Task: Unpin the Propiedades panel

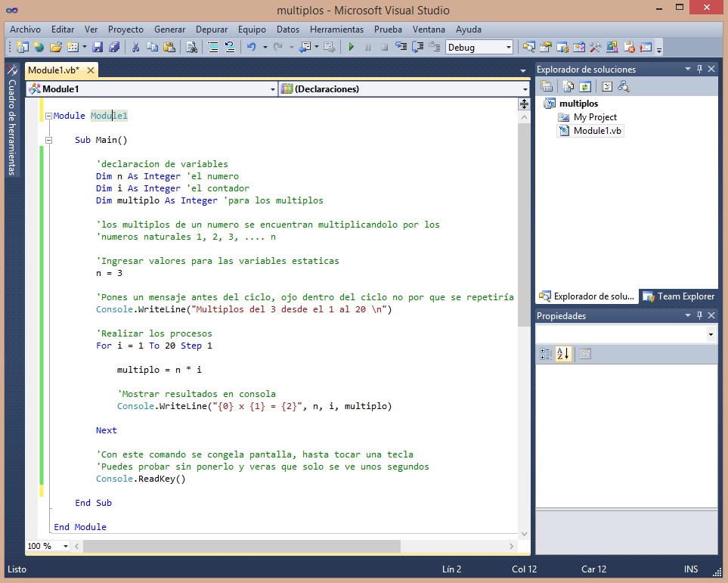Action: (699, 315)
